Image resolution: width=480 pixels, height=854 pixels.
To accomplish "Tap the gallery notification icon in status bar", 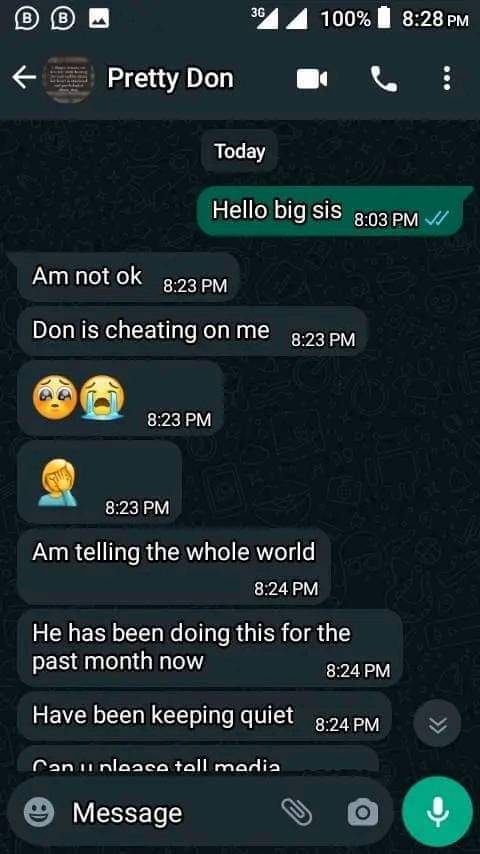I will pyautogui.click(x=99, y=19).
